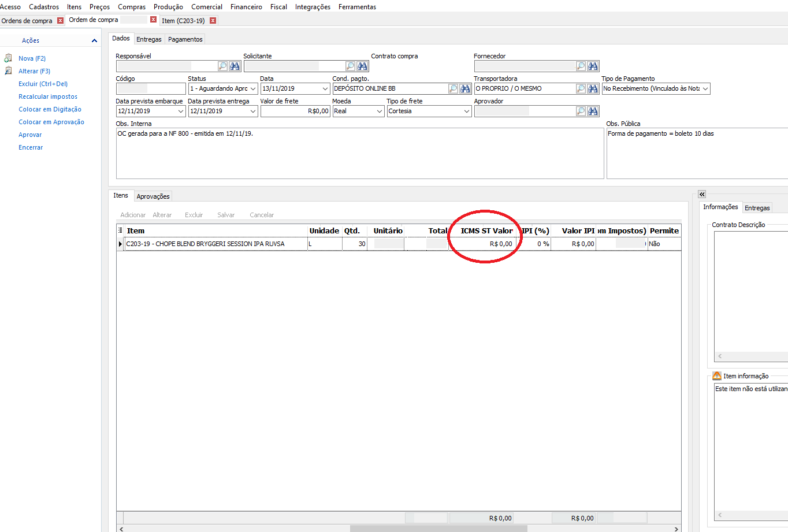
Task: Switch to the Ordens de compra tab
Action: pos(27,21)
